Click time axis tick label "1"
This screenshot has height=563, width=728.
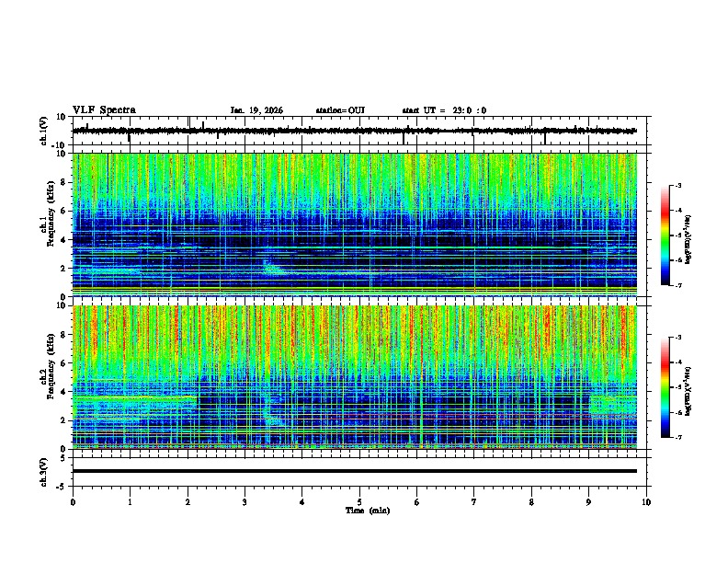coord(130,502)
